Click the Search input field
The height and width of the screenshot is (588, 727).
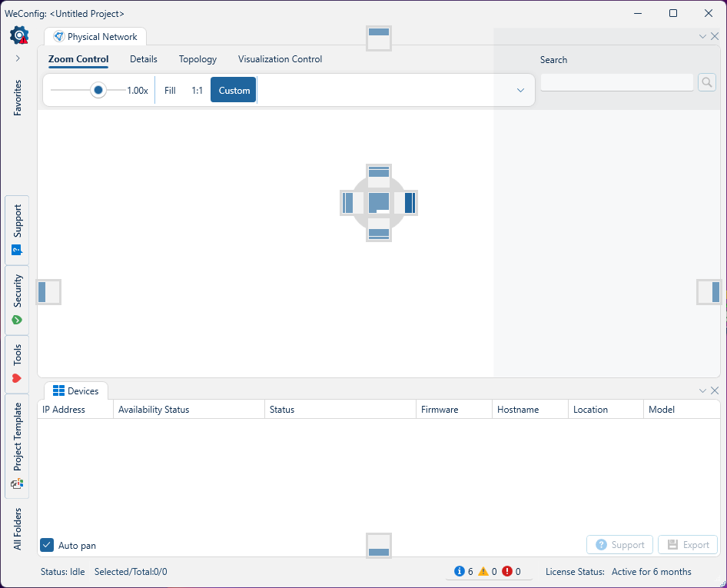tap(616, 82)
